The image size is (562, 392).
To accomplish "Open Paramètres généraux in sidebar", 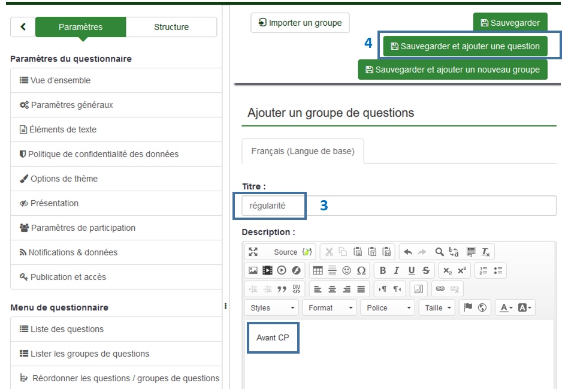I will (71, 105).
